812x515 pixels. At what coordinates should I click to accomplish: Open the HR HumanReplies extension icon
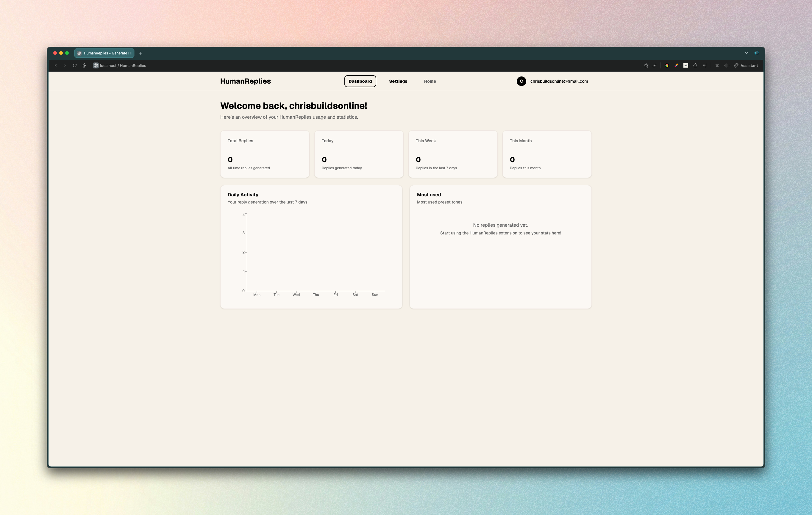(x=685, y=66)
